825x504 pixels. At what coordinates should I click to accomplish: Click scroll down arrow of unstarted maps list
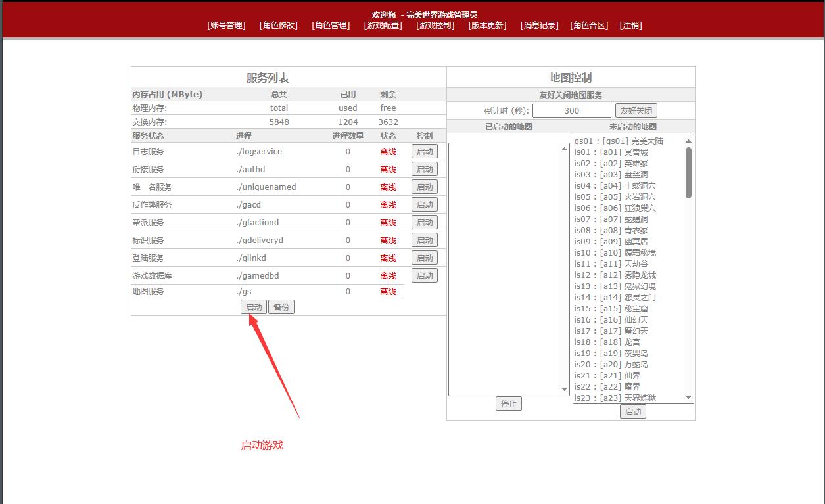(688, 398)
